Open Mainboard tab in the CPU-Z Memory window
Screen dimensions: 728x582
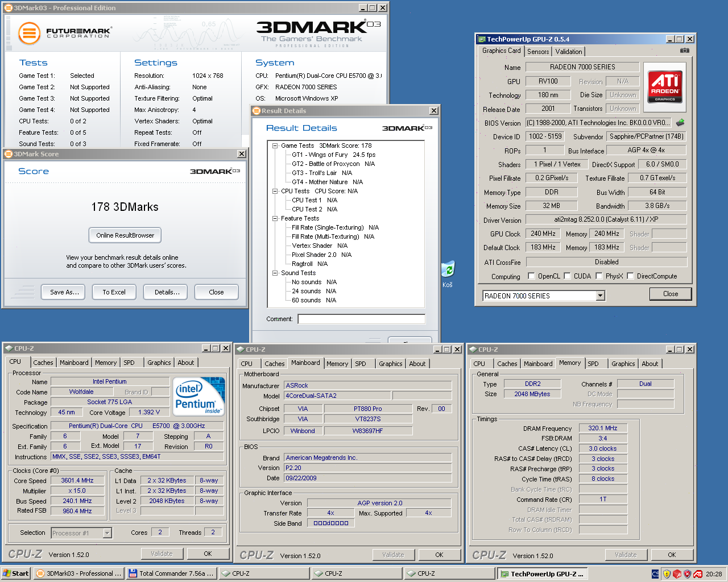pos(538,364)
